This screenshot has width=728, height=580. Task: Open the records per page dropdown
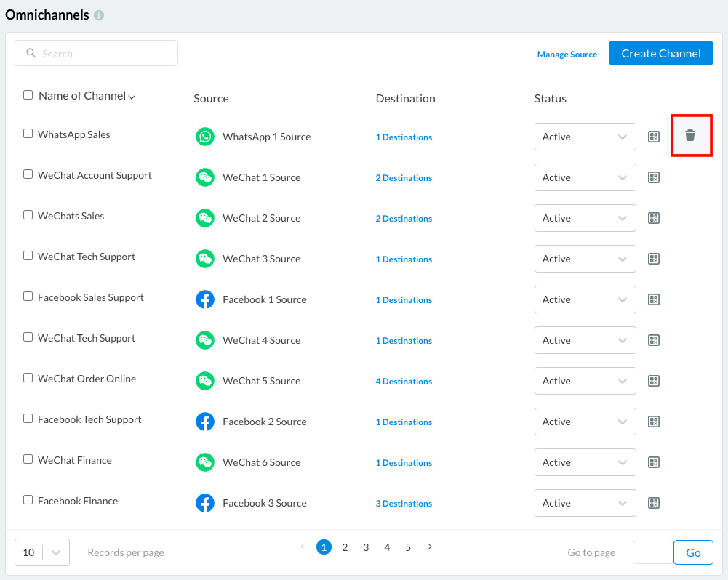point(42,552)
